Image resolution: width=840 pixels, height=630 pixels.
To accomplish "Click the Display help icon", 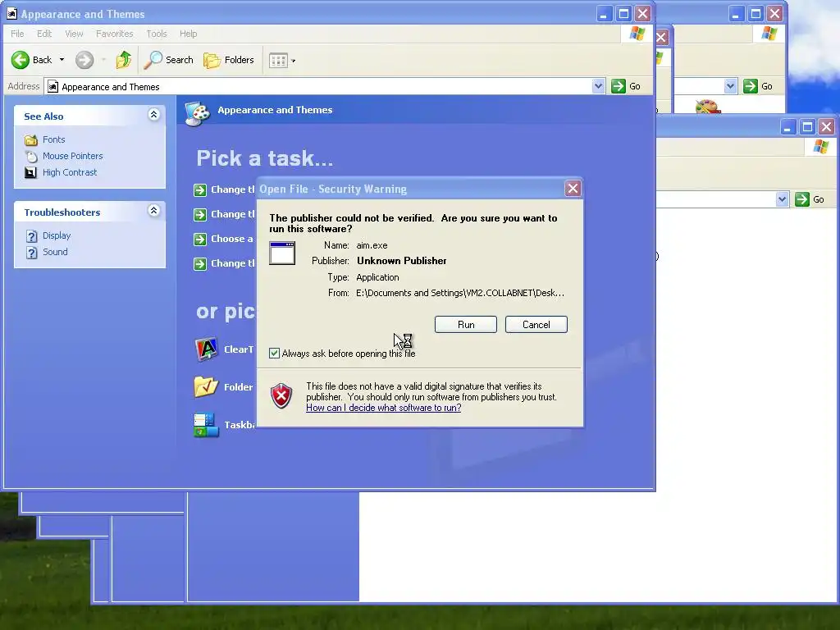I will click(32, 236).
